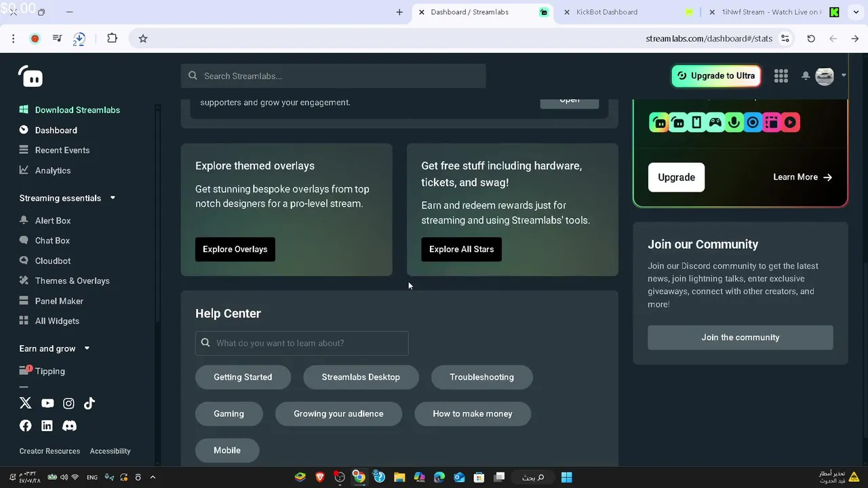Open the Streamlabs Facebook icon
This screenshot has height=488, width=868.
tap(25, 426)
